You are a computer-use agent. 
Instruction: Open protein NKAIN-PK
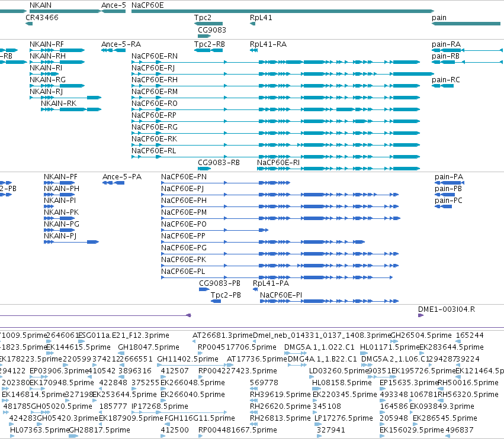(62, 212)
